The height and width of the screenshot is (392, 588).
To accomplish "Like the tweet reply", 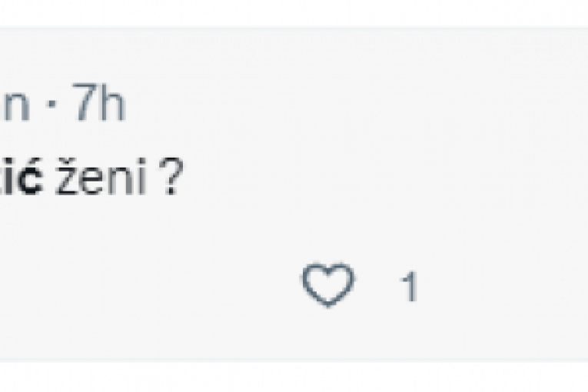I will pyautogui.click(x=328, y=286).
